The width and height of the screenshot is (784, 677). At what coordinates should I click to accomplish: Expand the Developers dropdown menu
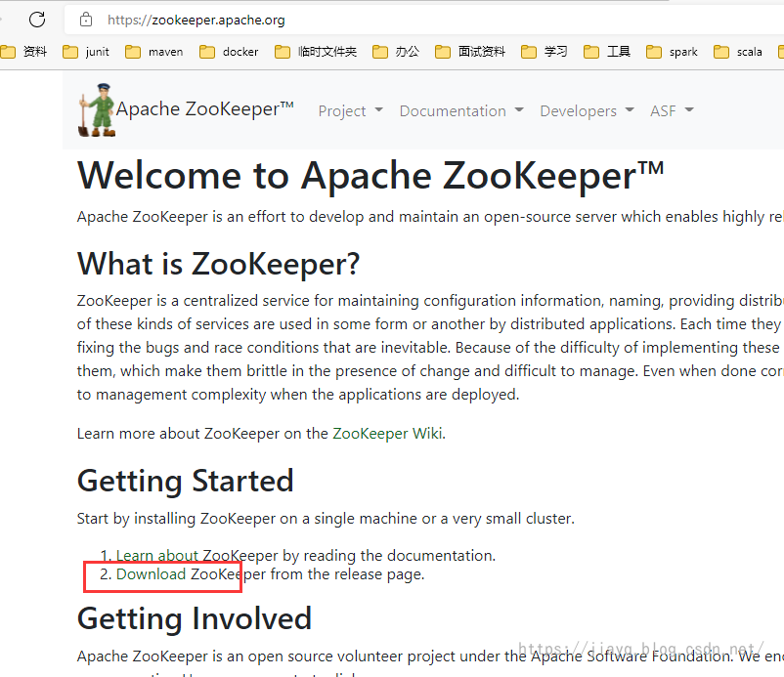587,110
